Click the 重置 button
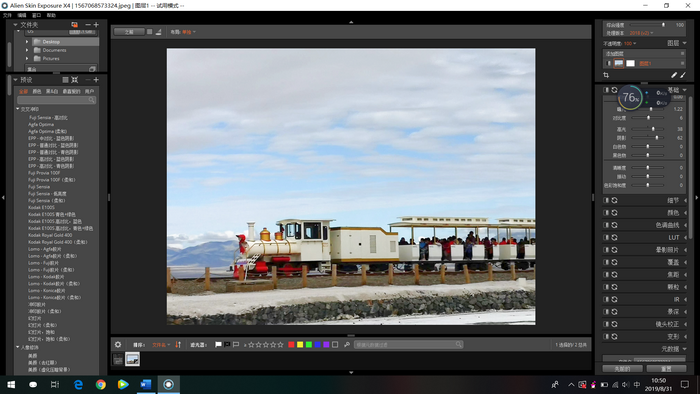The height and width of the screenshot is (394, 700). [x=666, y=369]
